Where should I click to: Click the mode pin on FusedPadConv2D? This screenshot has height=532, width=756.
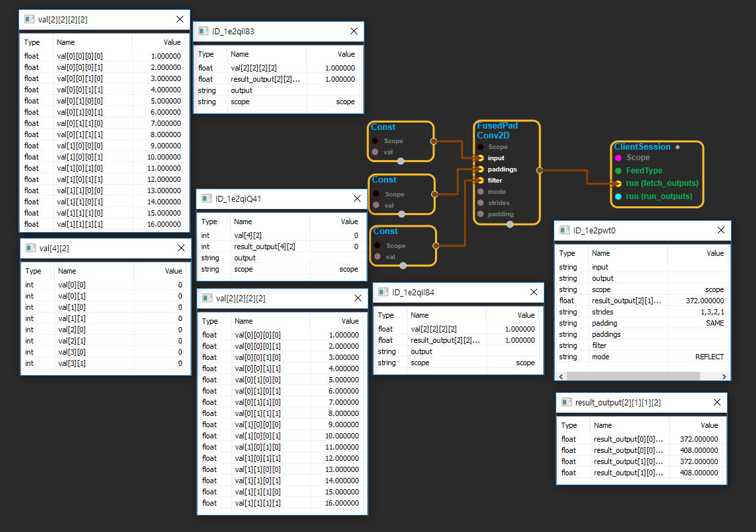coord(481,192)
